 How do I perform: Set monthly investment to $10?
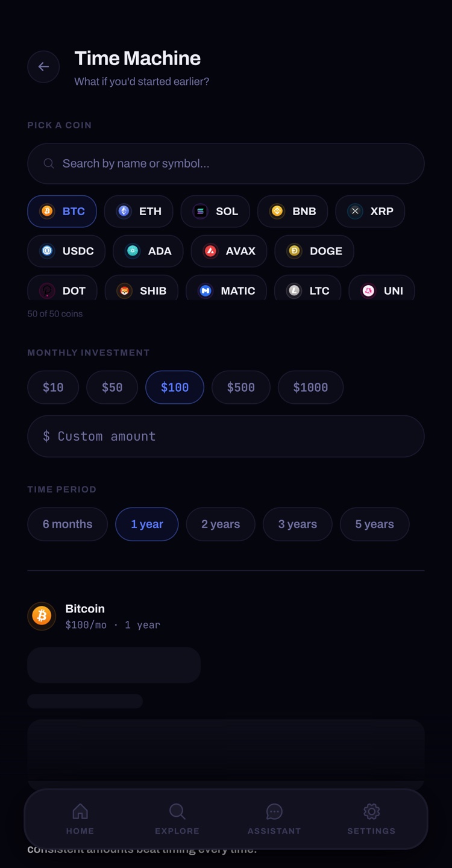click(x=53, y=387)
